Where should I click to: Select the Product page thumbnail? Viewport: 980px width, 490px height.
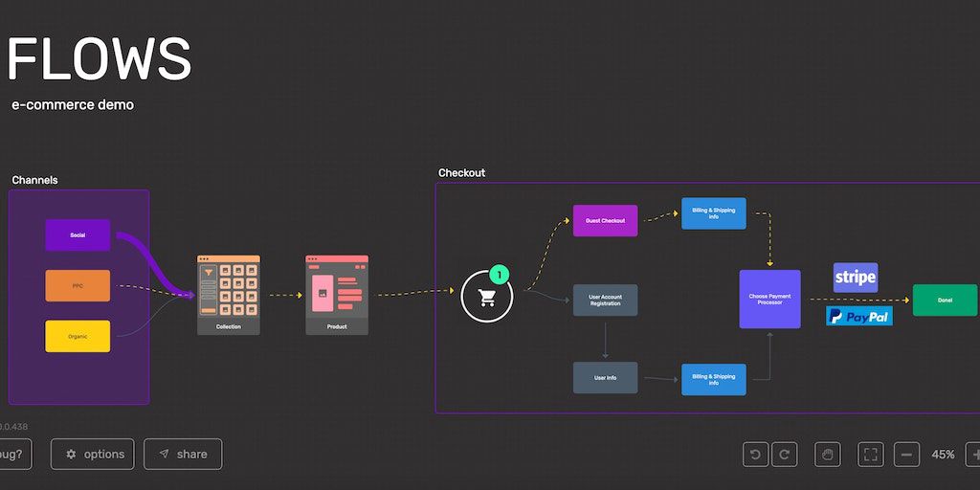pyautogui.click(x=337, y=295)
